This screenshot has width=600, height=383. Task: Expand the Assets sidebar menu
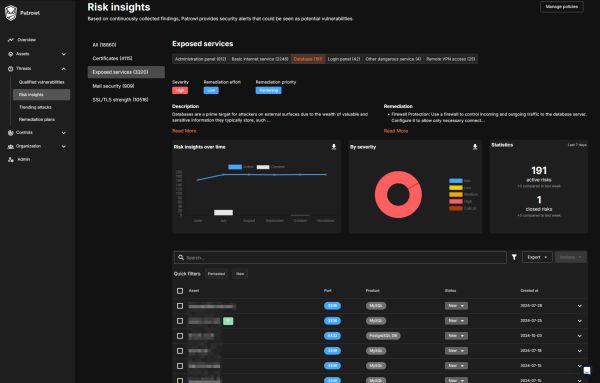point(64,54)
